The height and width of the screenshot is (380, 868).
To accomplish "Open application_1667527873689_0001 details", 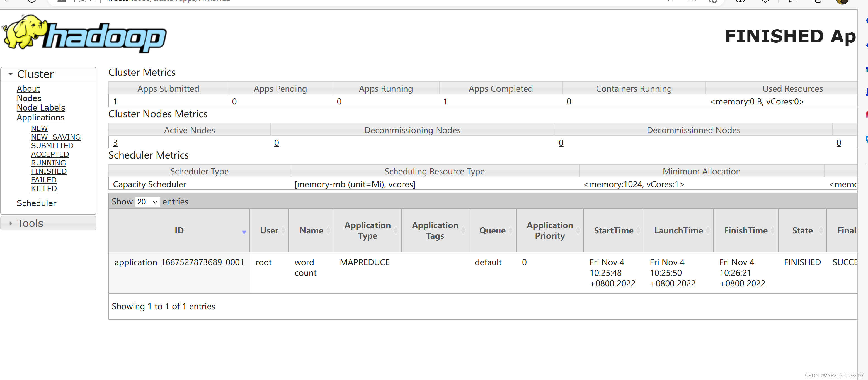I will [179, 262].
